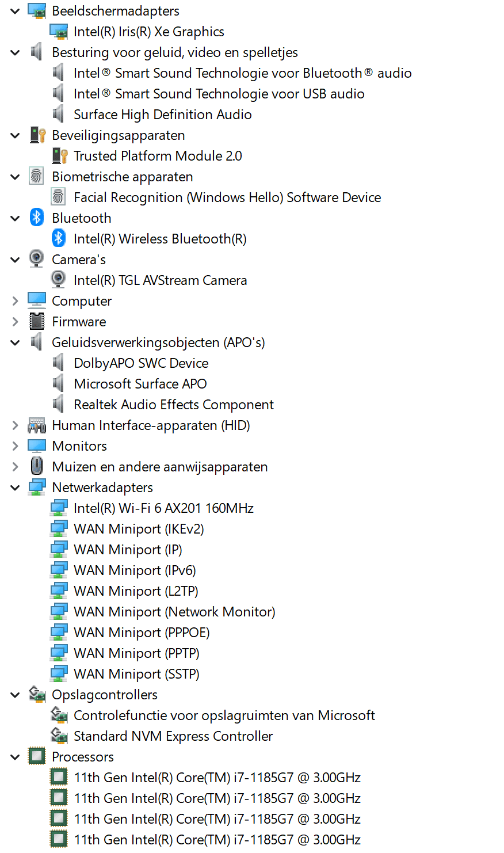Select Microsoft Surface APO
504x853 pixels.
coord(140,384)
